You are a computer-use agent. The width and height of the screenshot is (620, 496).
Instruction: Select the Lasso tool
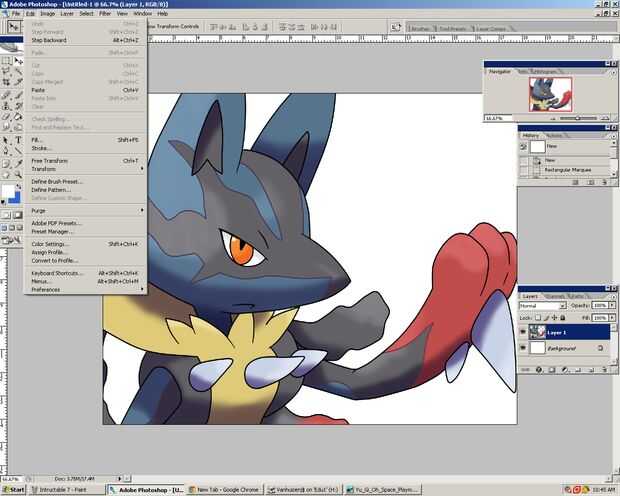coord(6,71)
